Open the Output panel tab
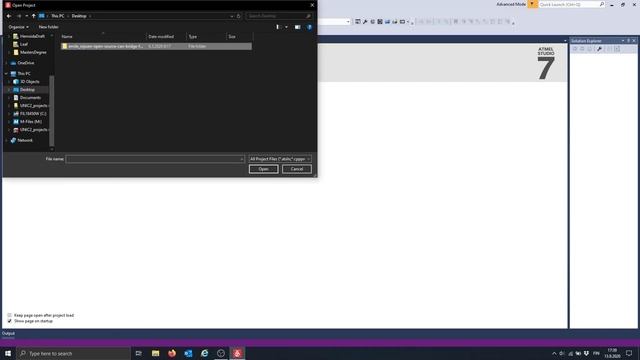Viewport: 640px width, 360px height. 8,333
